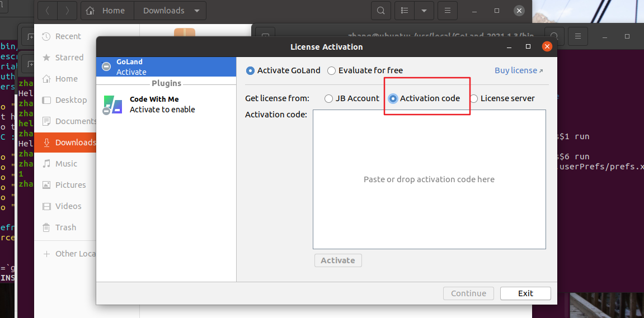Open search in the terminal window
Screen dimensions: 644x318
(554, 36)
